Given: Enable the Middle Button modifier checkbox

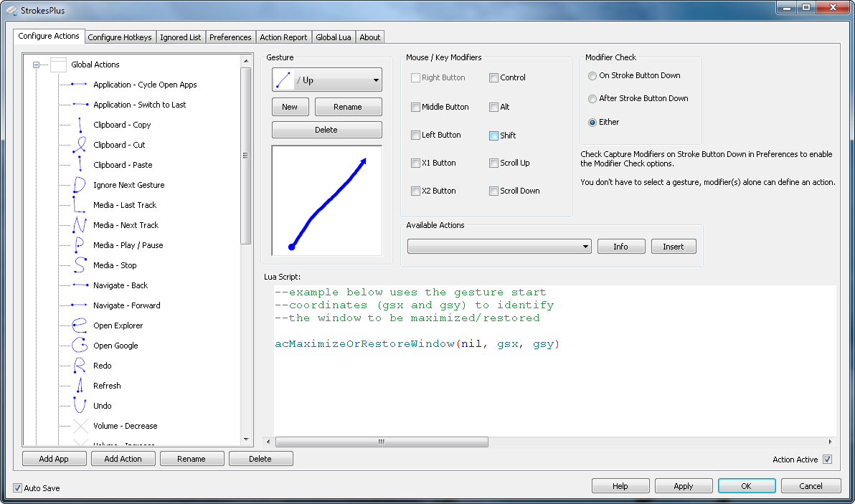Looking at the screenshot, I should tap(415, 107).
